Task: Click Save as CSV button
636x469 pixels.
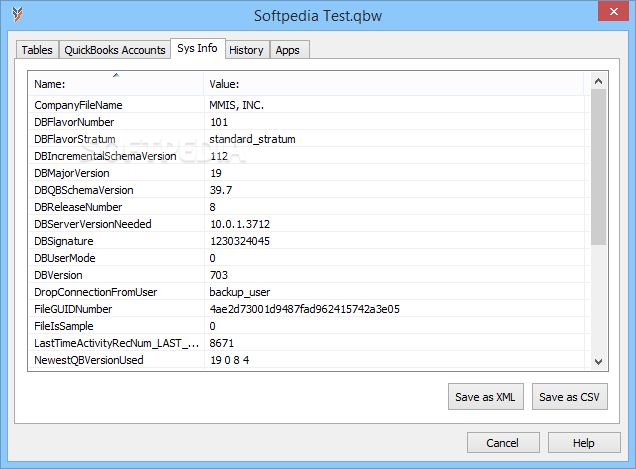Action: (x=569, y=396)
